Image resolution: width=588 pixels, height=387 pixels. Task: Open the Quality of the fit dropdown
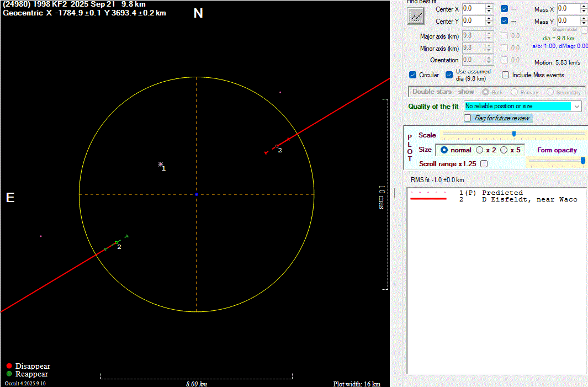(x=577, y=106)
